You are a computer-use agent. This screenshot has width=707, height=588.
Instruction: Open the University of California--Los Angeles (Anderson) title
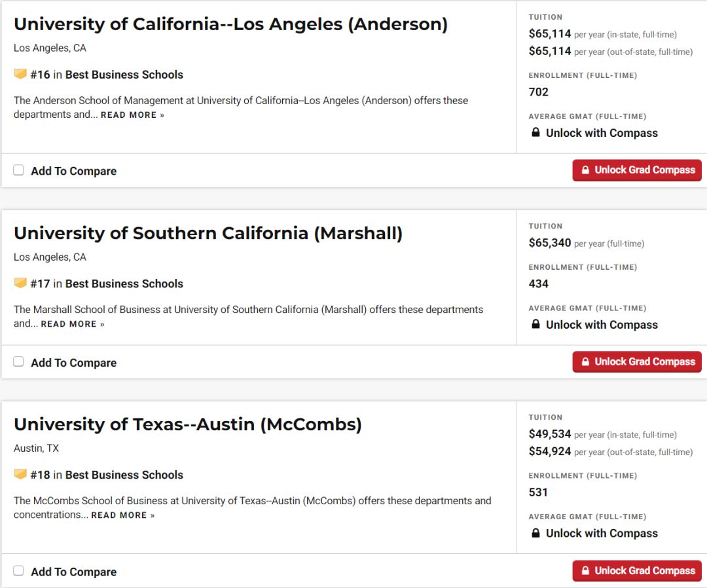pyautogui.click(x=231, y=24)
